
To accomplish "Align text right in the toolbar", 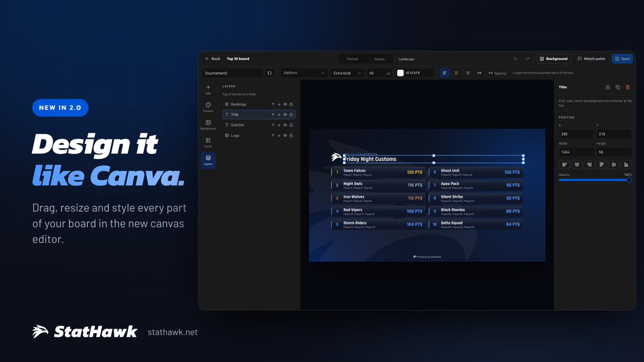I will click(467, 73).
